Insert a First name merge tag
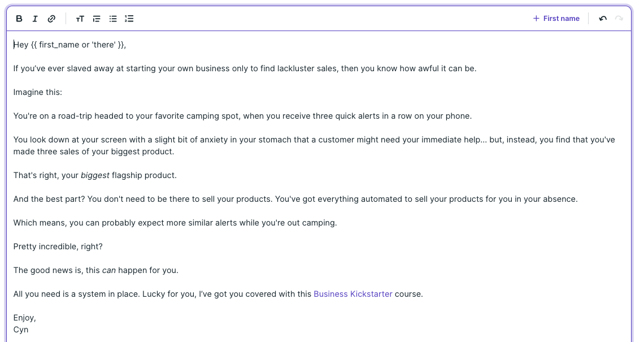 point(556,18)
